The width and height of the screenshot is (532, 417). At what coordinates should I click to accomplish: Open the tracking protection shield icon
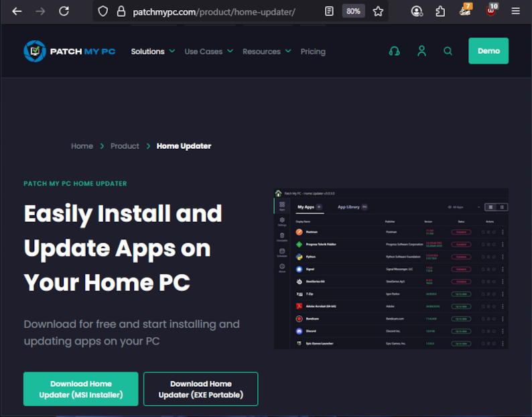point(103,11)
